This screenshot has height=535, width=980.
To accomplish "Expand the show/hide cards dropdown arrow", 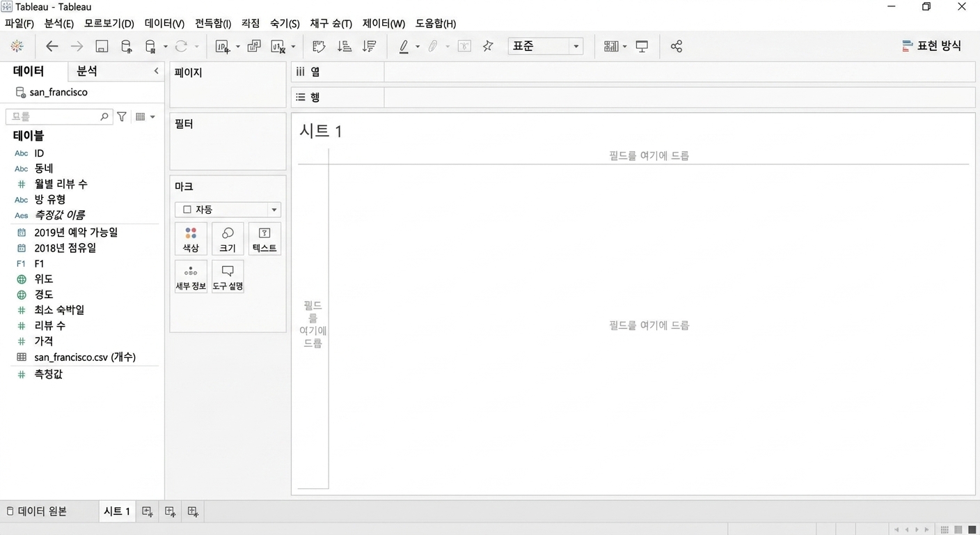I will [624, 47].
